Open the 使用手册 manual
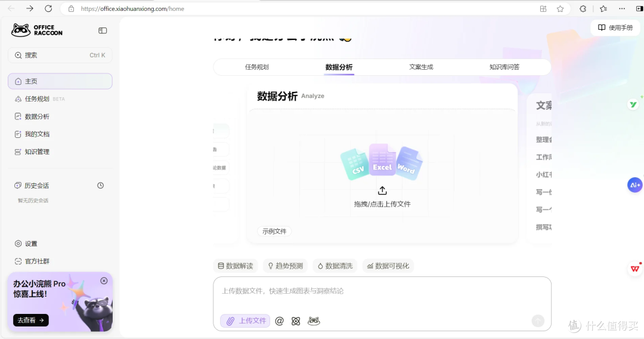 tap(615, 27)
